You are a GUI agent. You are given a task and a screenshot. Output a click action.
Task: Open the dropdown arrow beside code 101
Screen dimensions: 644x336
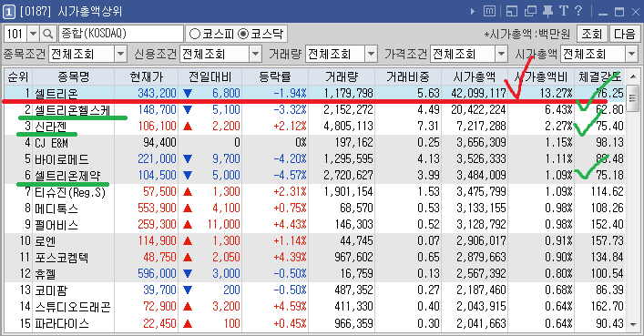(x=34, y=34)
